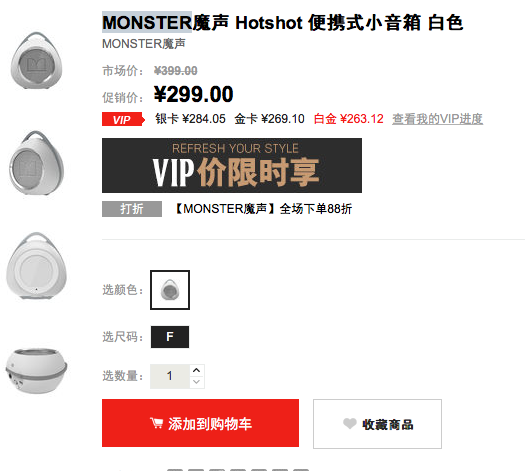Increase quantity with the up arrow

click(197, 370)
